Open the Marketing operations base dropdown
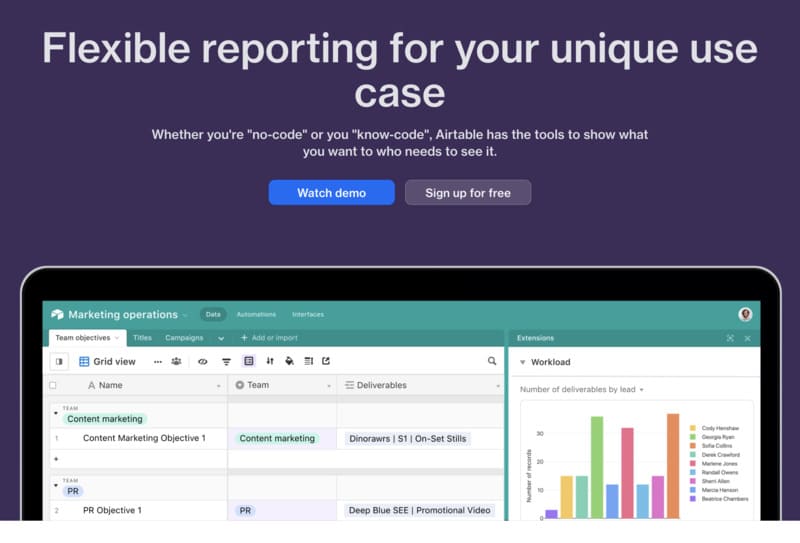Viewport: 800px width, 543px height. click(185, 315)
